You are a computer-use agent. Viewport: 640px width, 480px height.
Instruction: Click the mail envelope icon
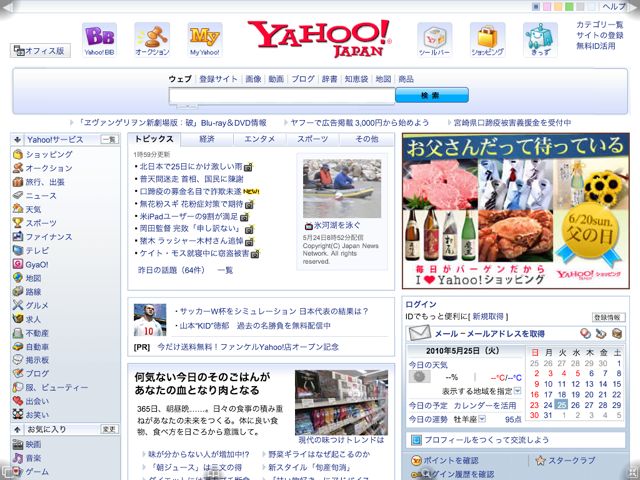420,333
